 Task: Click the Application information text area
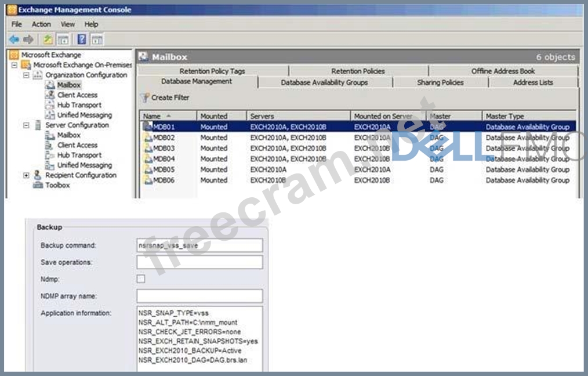pos(199,339)
